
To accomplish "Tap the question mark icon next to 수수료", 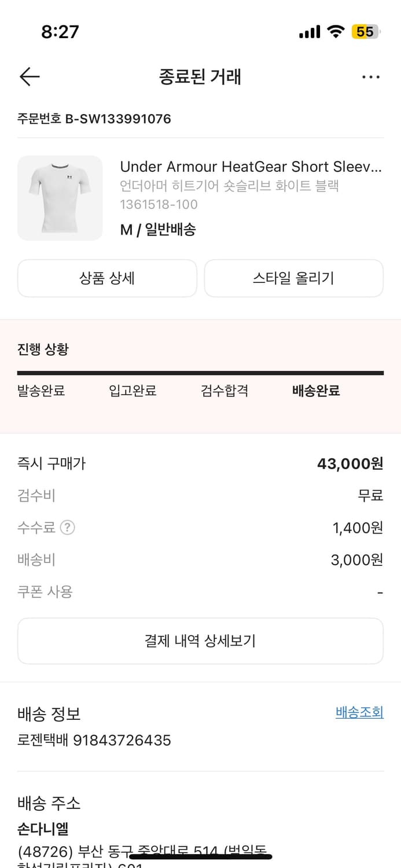I will tap(68, 527).
